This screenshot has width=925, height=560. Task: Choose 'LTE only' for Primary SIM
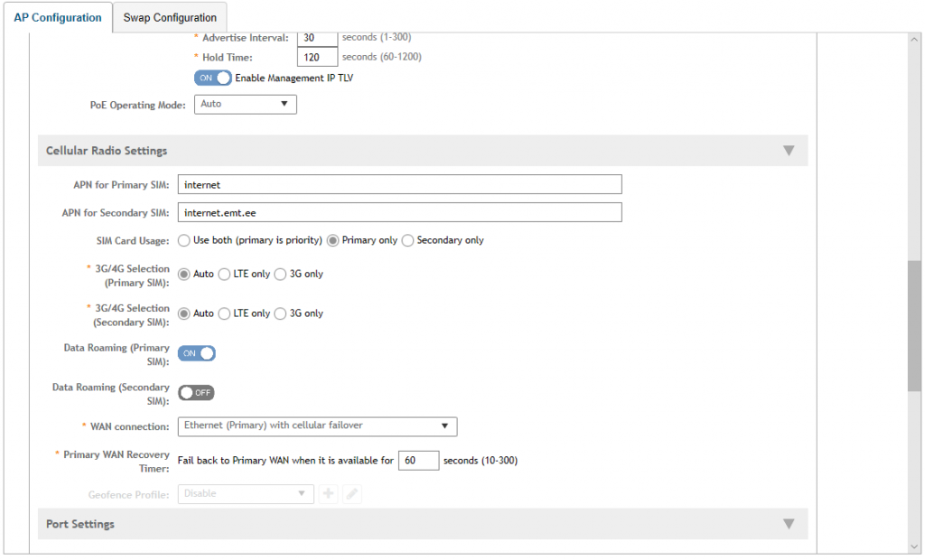click(224, 275)
